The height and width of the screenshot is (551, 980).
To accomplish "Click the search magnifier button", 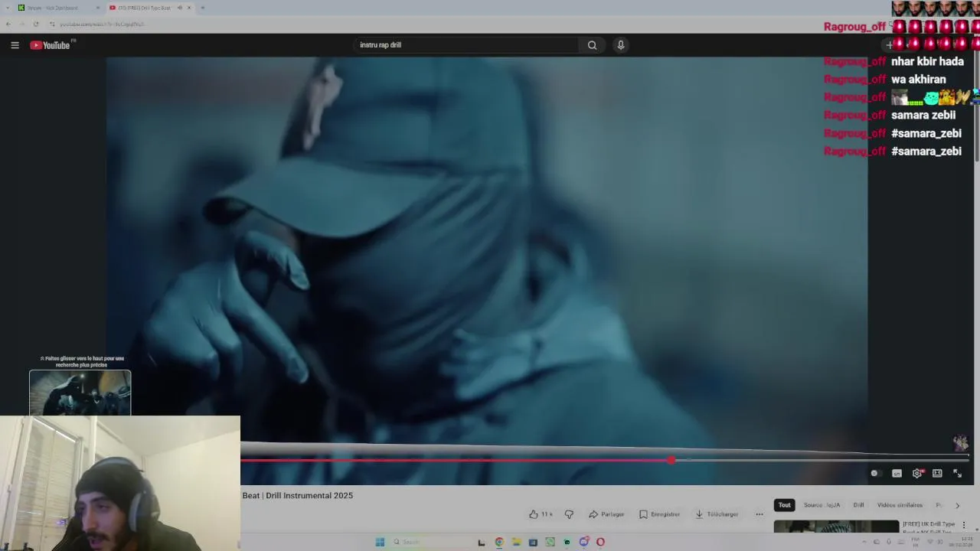I will [592, 45].
